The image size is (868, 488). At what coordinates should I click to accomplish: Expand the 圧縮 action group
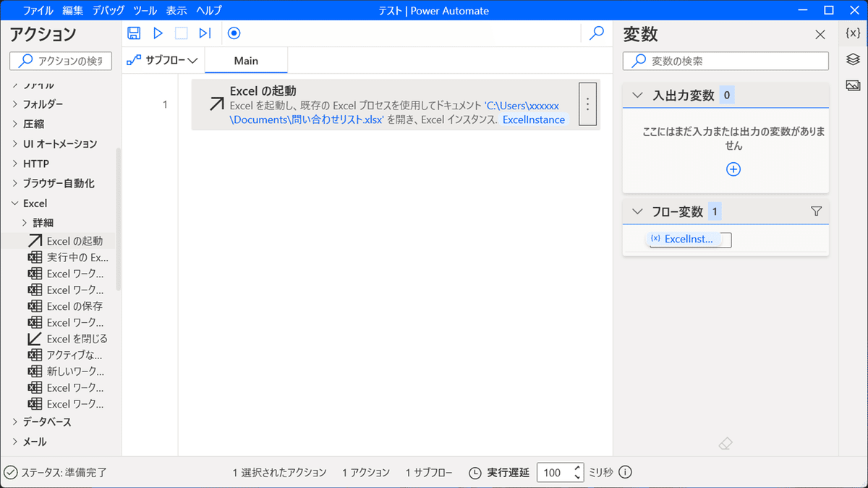pyautogui.click(x=15, y=124)
